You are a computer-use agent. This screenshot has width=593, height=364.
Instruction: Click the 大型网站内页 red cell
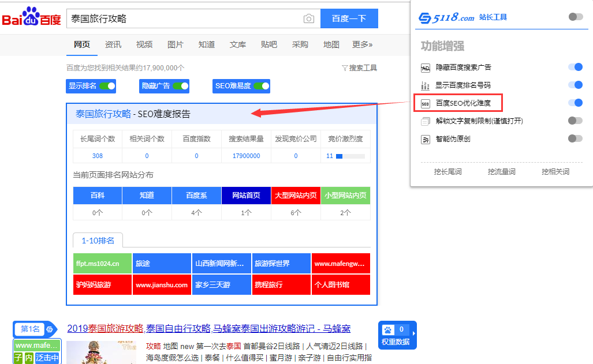pos(296,196)
